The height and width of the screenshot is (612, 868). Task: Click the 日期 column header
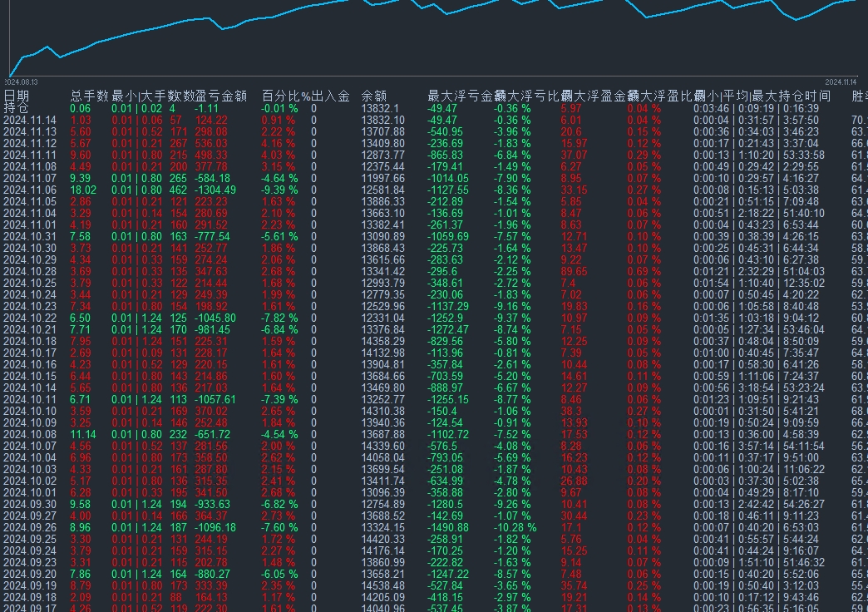(x=16, y=96)
